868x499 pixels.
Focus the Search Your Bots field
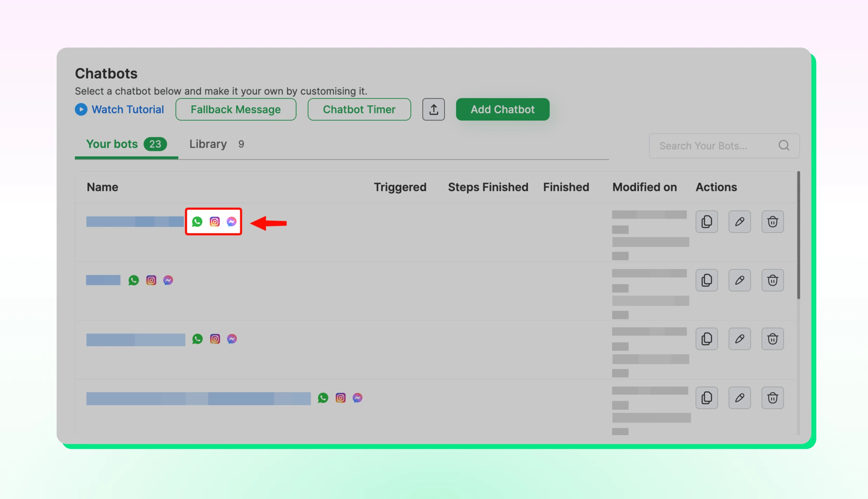[x=724, y=146]
